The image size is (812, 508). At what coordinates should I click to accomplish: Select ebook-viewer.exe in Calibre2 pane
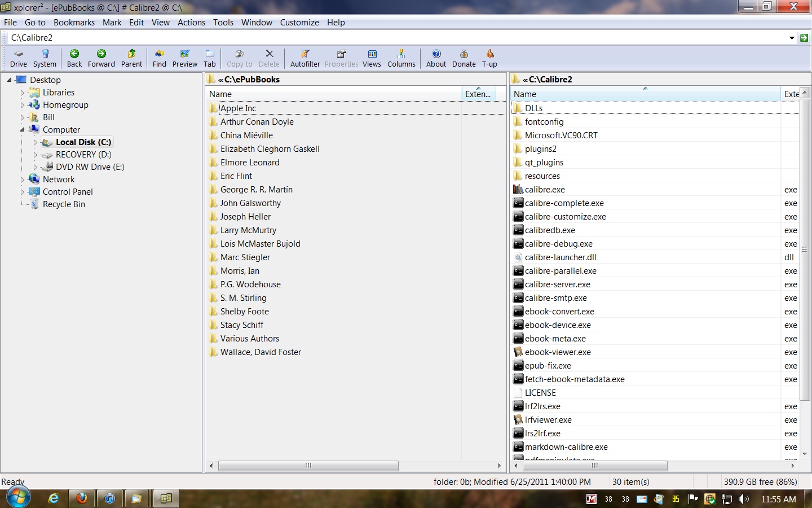tap(558, 352)
